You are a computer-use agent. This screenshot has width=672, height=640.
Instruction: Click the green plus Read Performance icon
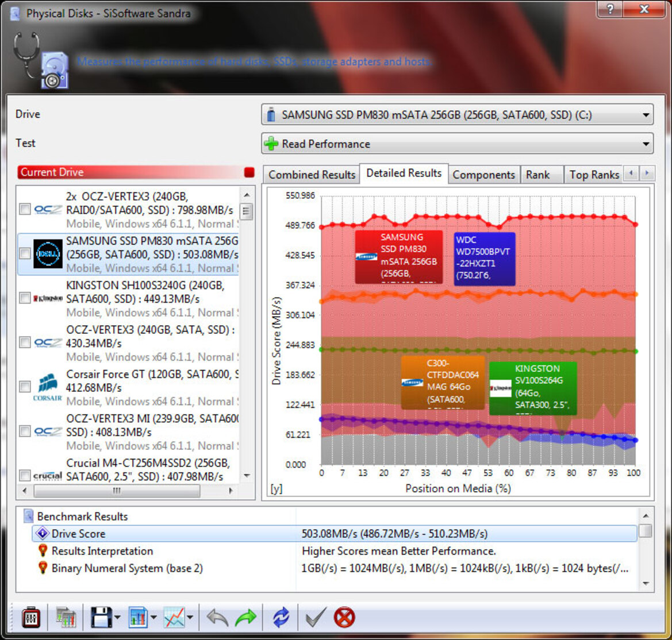coord(271,144)
